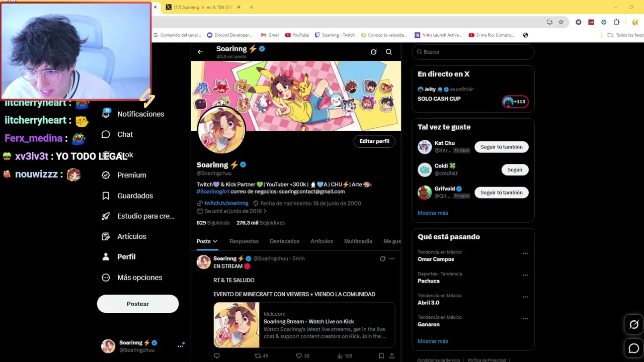Click the Editar perfil button
This screenshot has width=644, height=362.
coord(374,141)
